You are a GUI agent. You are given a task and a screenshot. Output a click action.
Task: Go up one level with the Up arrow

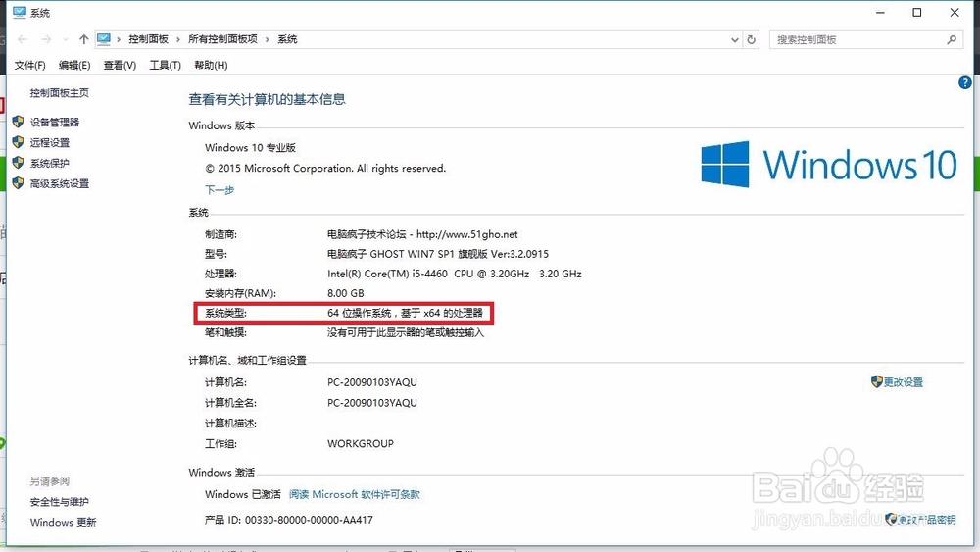point(83,39)
